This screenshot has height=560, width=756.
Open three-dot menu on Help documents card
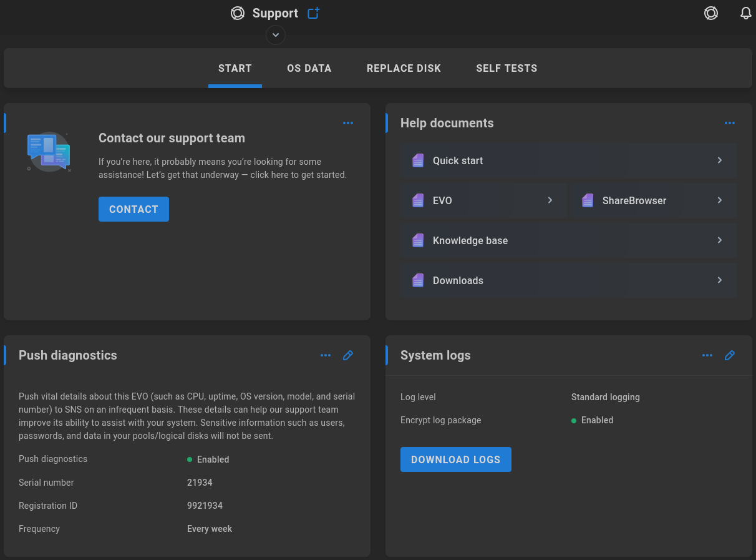[x=730, y=123]
